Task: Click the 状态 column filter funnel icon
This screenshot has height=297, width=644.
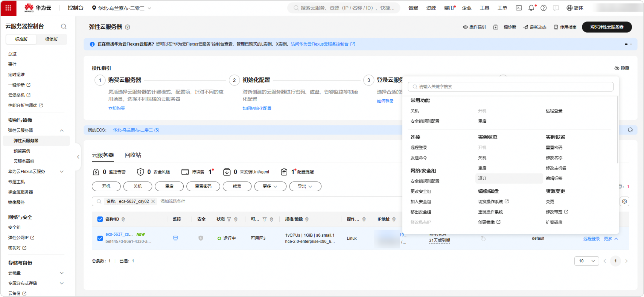Action: point(229,219)
